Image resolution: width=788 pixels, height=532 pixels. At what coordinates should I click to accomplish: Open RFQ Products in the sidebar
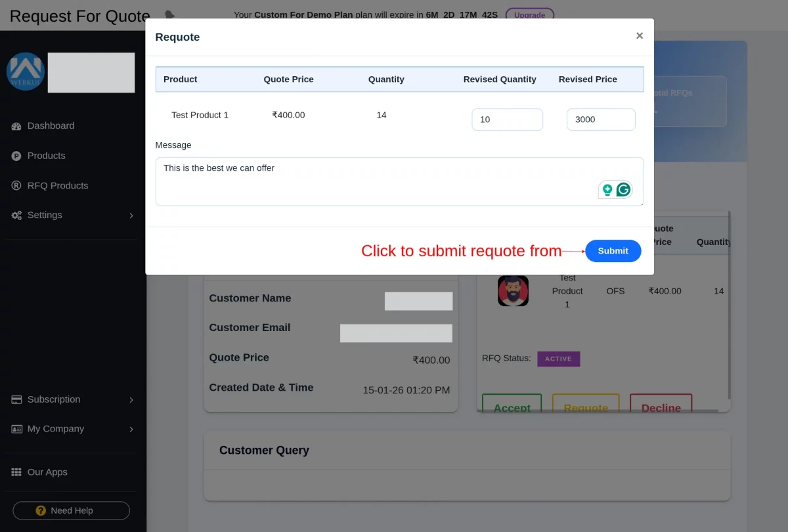tap(58, 185)
